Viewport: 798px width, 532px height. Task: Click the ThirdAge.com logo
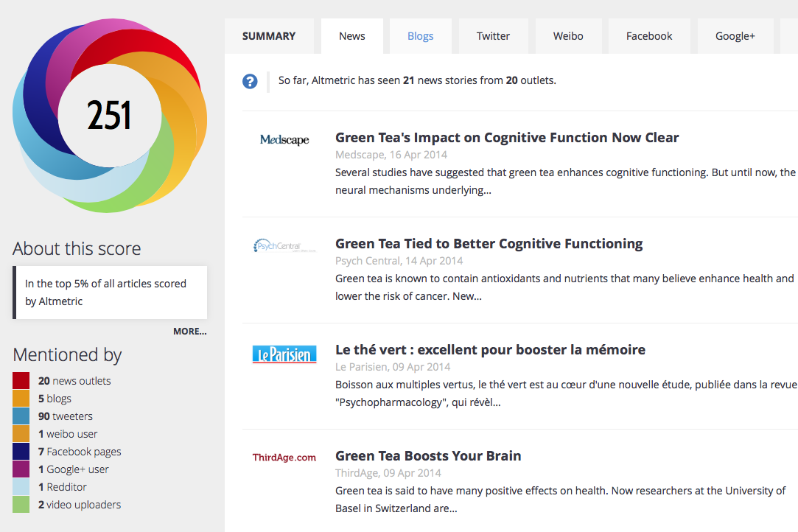(284, 458)
